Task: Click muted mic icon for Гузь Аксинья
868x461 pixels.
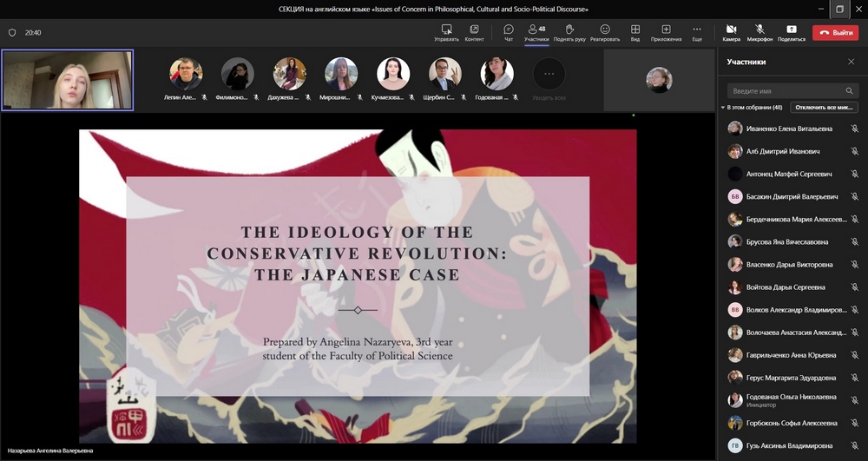Action: (855, 445)
